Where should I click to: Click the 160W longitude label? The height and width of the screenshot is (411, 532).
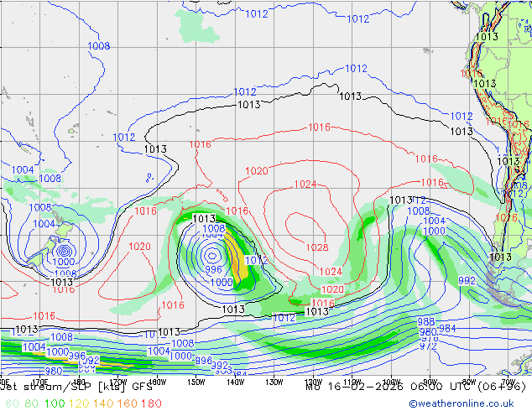tap(157, 382)
